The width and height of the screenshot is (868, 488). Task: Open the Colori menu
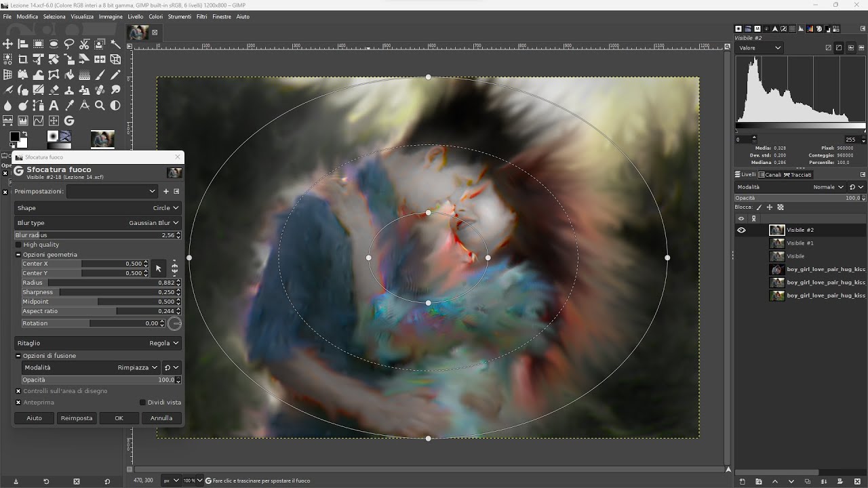tap(156, 16)
